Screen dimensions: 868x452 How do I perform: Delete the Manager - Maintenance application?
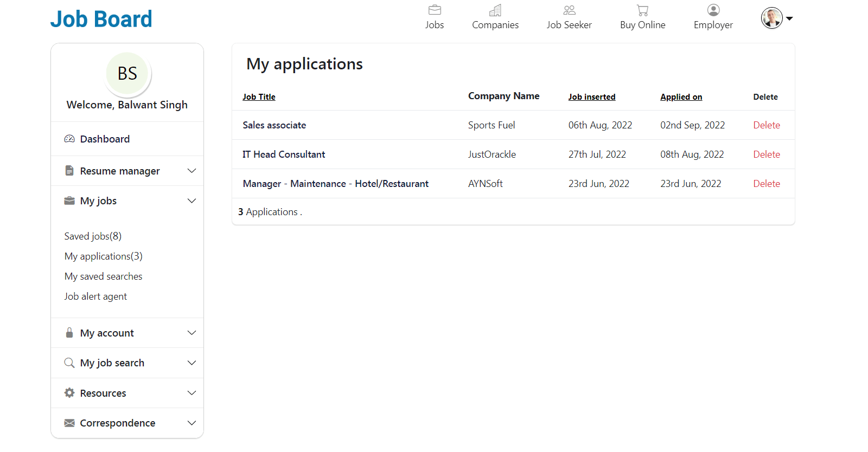click(767, 184)
